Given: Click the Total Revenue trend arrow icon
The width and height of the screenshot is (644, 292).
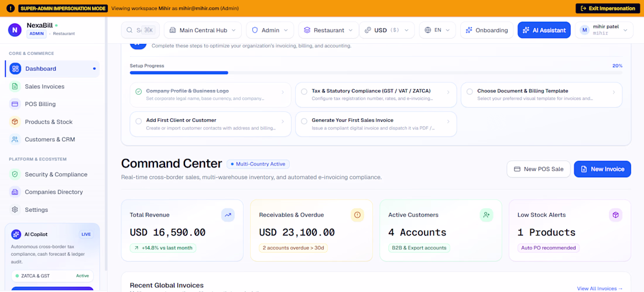Looking at the screenshot, I should 228,215.
